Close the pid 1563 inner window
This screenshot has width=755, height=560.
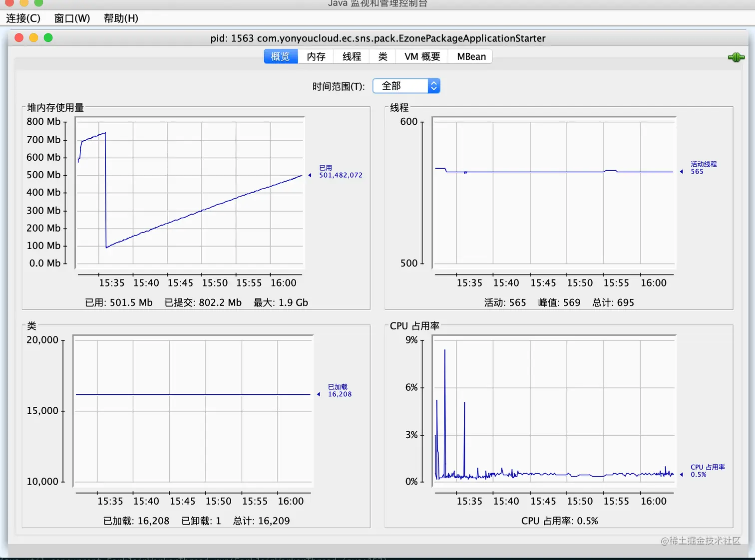pyautogui.click(x=19, y=38)
